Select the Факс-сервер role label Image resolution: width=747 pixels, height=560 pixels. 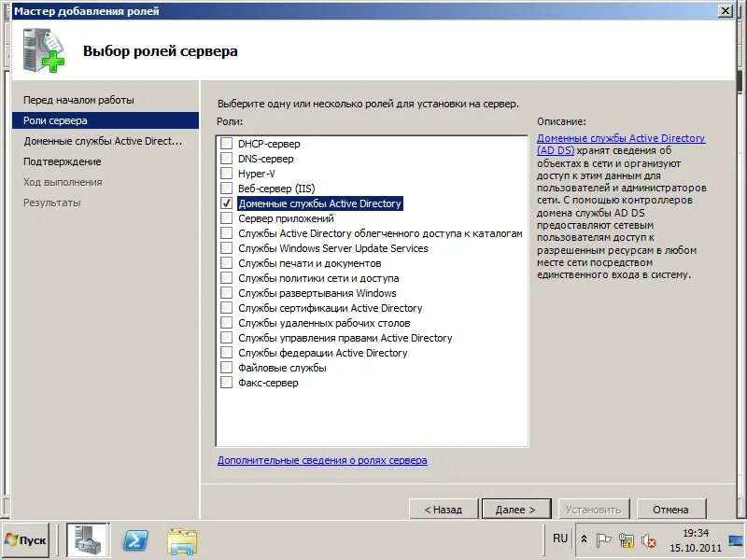pos(268,383)
